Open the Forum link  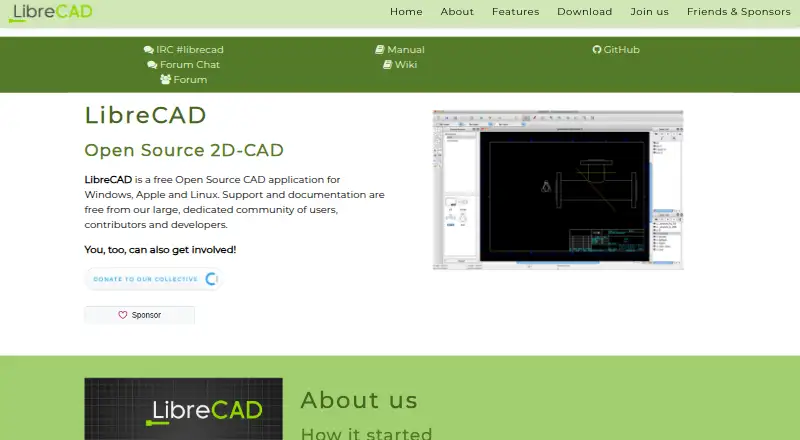pyautogui.click(x=190, y=80)
